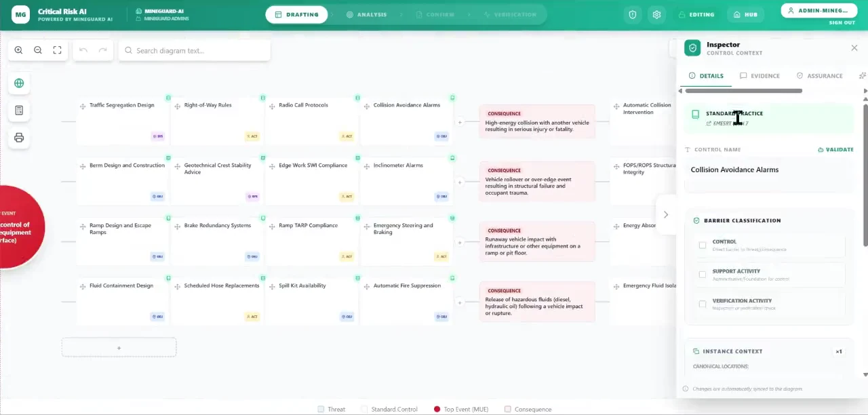Click Validate next to Control Name
868x415 pixels.
(835, 149)
